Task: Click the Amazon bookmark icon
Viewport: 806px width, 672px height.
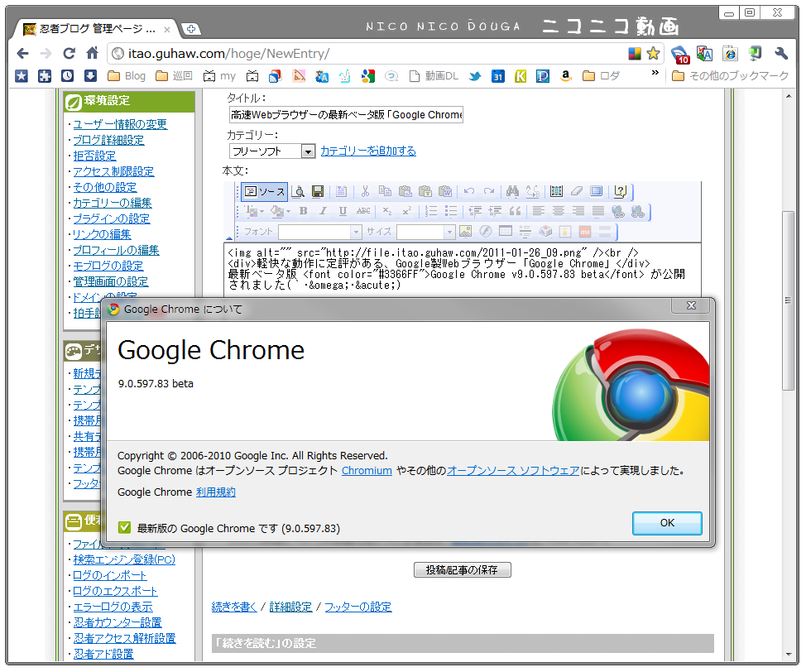Action: [x=565, y=77]
